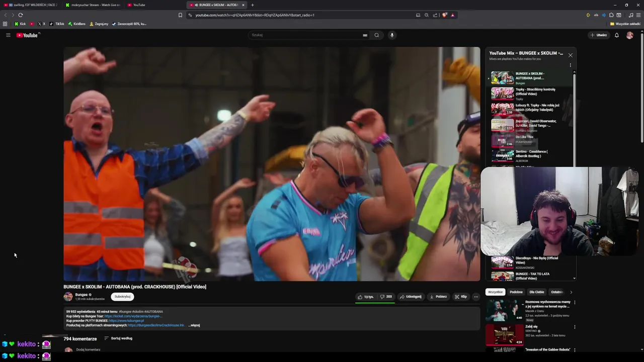Image resolution: width=644 pixels, height=362 pixels.
Task: Open the playlist panel options menu
Action: click(570, 65)
